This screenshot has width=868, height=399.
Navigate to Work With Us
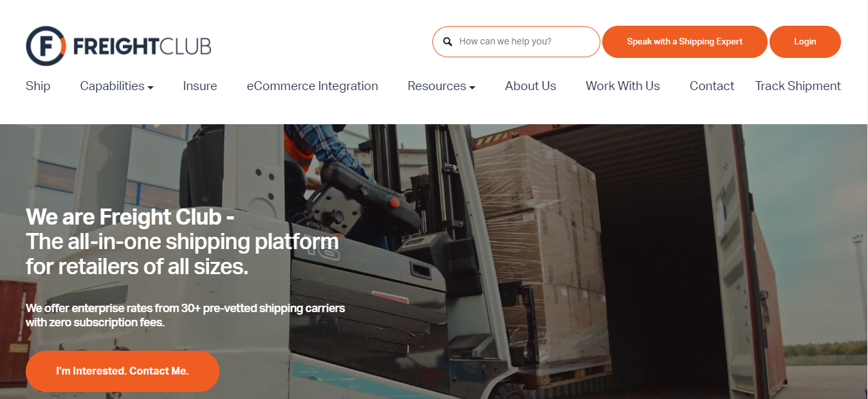(x=623, y=86)
